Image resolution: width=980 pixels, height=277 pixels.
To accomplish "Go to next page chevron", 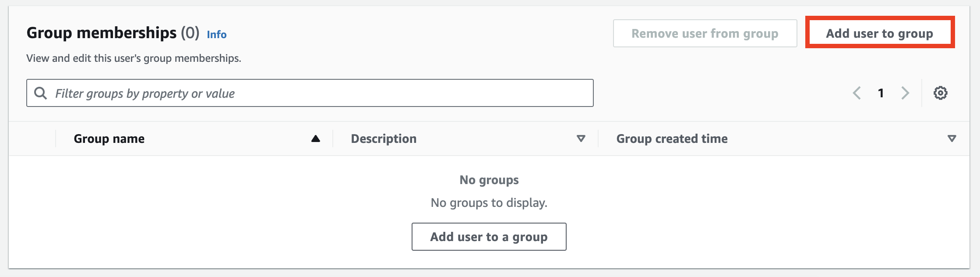I will click(x=905, y=93).
